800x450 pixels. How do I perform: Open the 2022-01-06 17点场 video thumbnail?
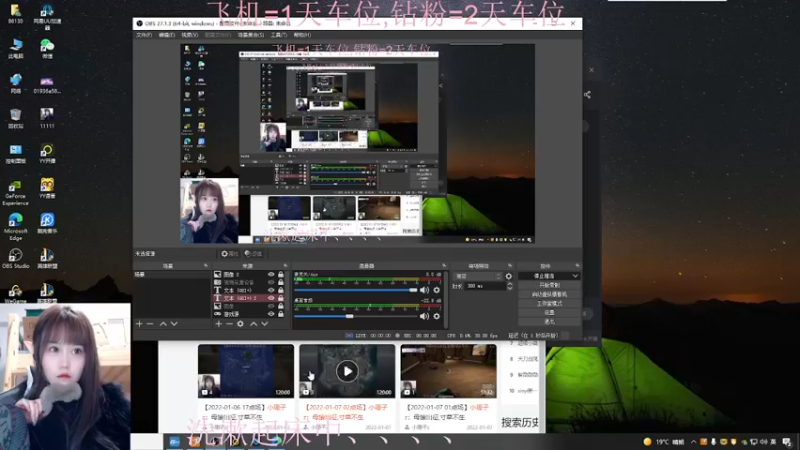tap(245, 371)
